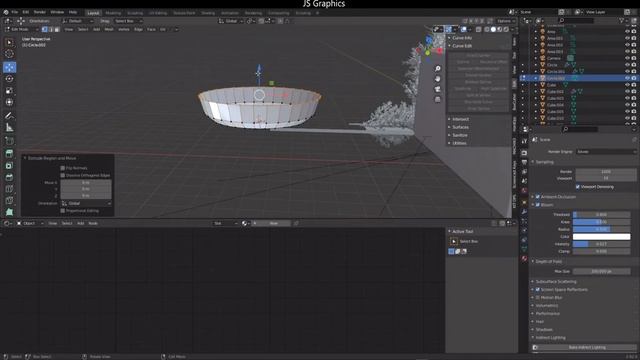This screenshot has width=640, height=360.
Task: Open the Render Engine dropdown
Action: point(606,151)
